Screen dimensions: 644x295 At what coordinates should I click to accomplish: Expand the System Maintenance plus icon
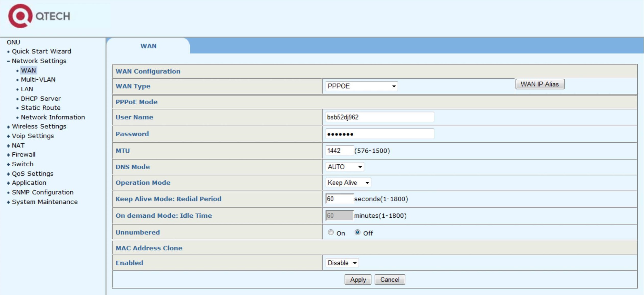[8, 202]
